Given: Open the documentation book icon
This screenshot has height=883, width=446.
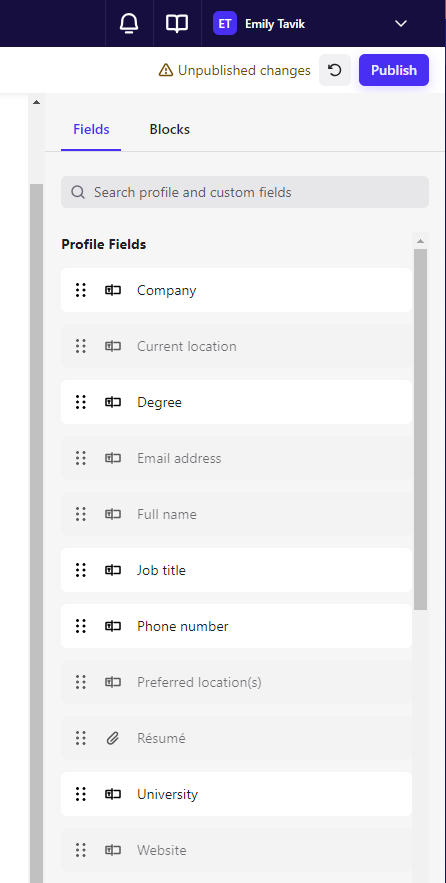Looking at the screenshot, I should [177, 23].
